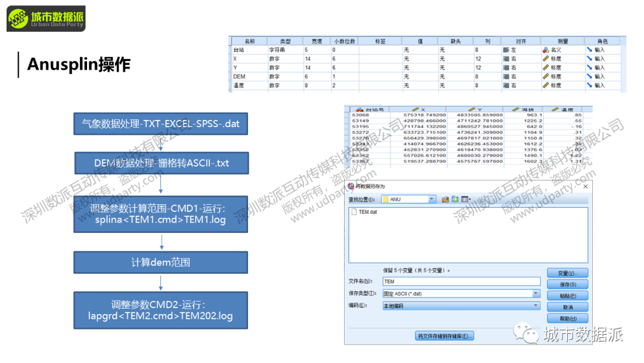Click the create new folder icon
Image resolution: width=644 pixels, height=363 pixels.
point(455,199)
